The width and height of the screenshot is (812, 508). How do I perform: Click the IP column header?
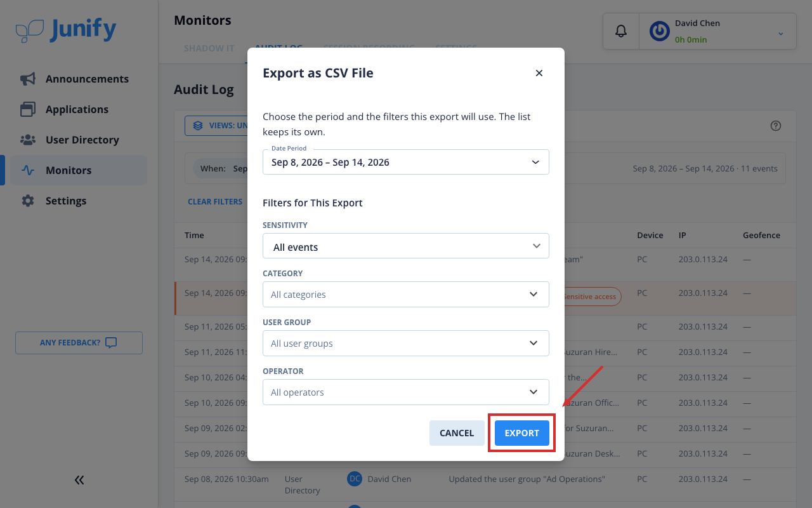[x=683, y=235]
